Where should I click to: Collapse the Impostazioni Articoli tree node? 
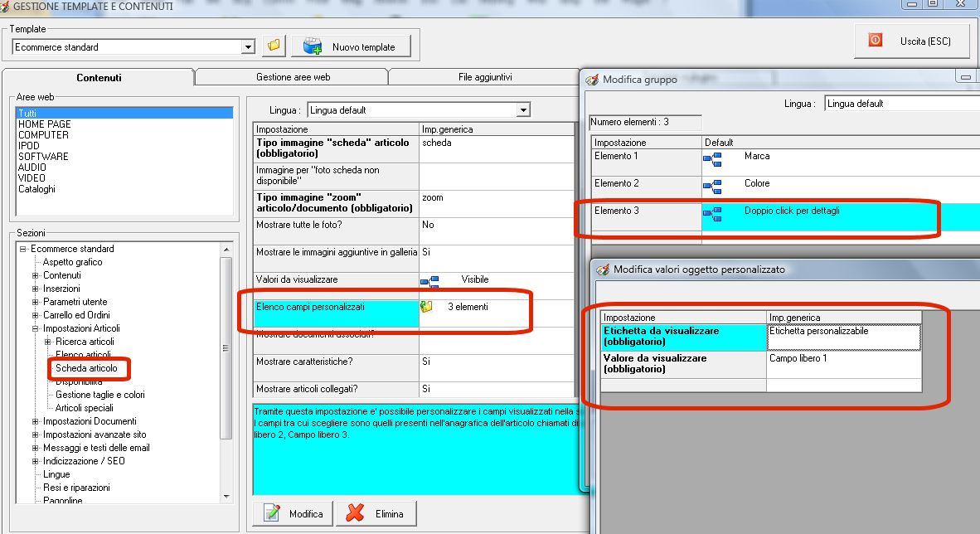[x=36, y=328]
